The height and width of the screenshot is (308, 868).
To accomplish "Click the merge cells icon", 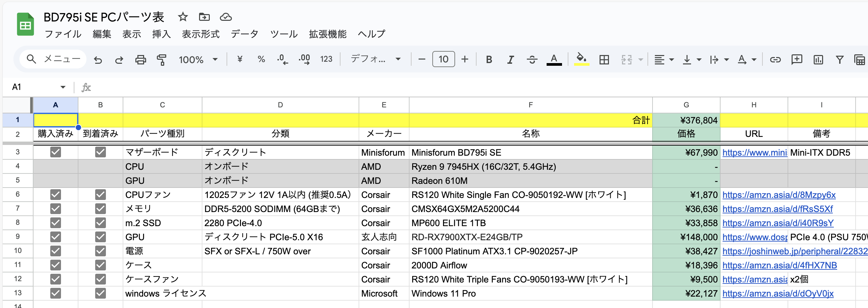I will pyautogui.click(x=626, y=60).
